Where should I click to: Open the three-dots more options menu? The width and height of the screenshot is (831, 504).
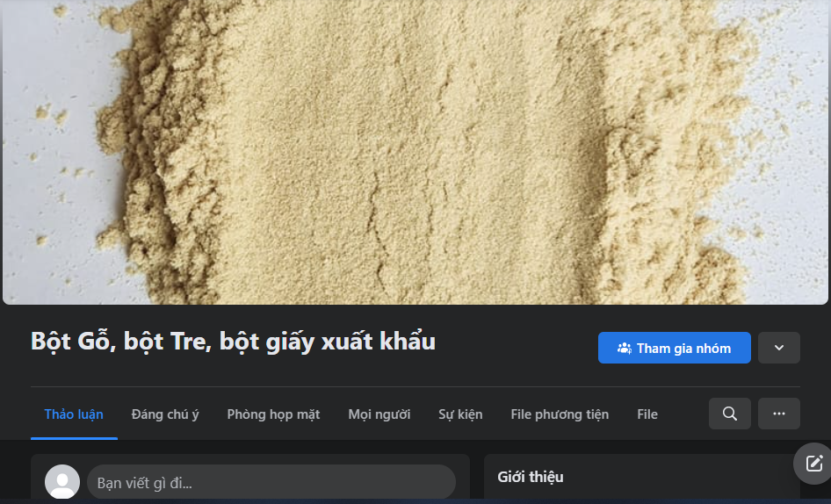(778, 414)
